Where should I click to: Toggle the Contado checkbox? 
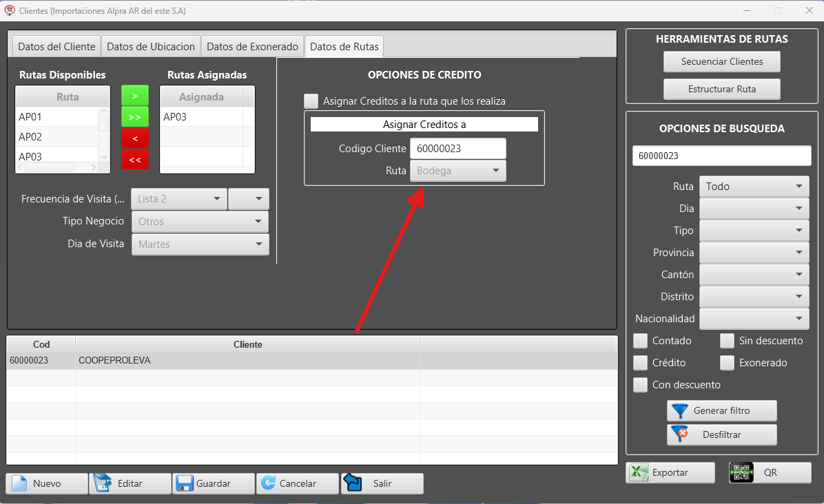click(x=641, y=341)
